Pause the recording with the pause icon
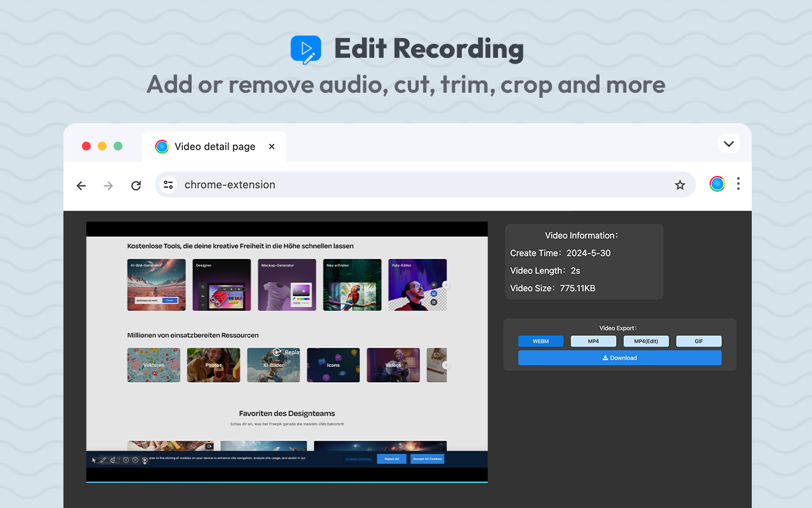This screenshot has width=812, height=508. coord(125,460)
